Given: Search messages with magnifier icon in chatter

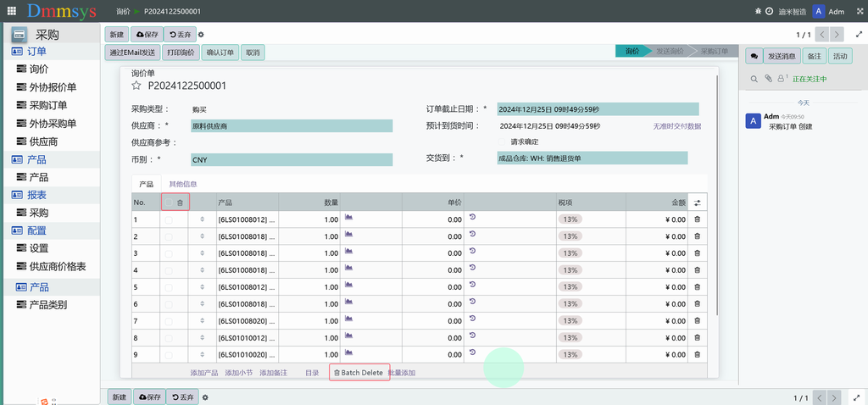Looking at the screenshot, I should click(754, 79).
